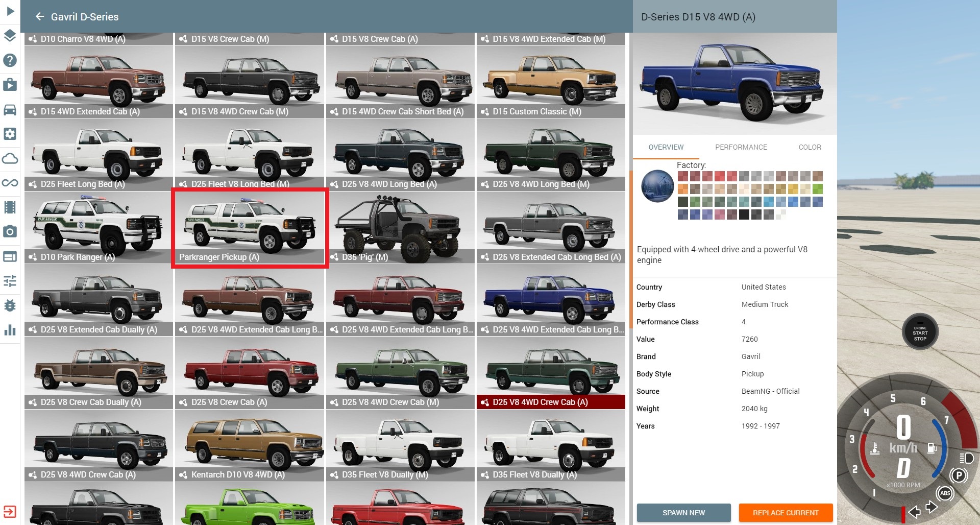Select the Kentarch D10 V8 4WD (A) vehicle
This screenshot has width=980, height=525.
(250, 445)
